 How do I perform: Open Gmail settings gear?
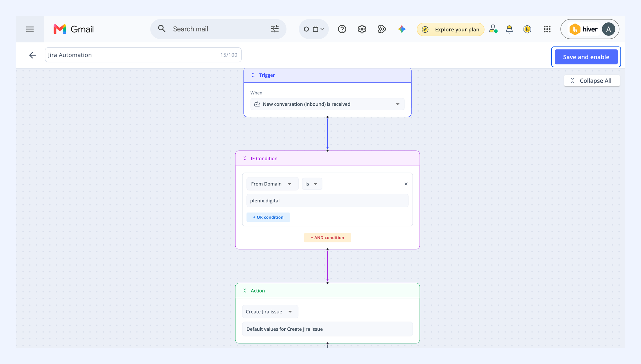pos(362,29)
